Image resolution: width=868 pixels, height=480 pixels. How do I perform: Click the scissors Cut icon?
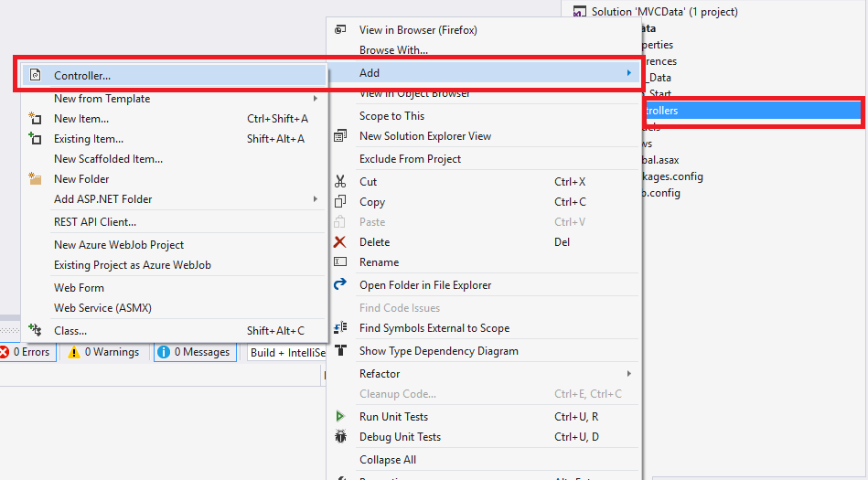pyautogui.click(x=340, y=182)
